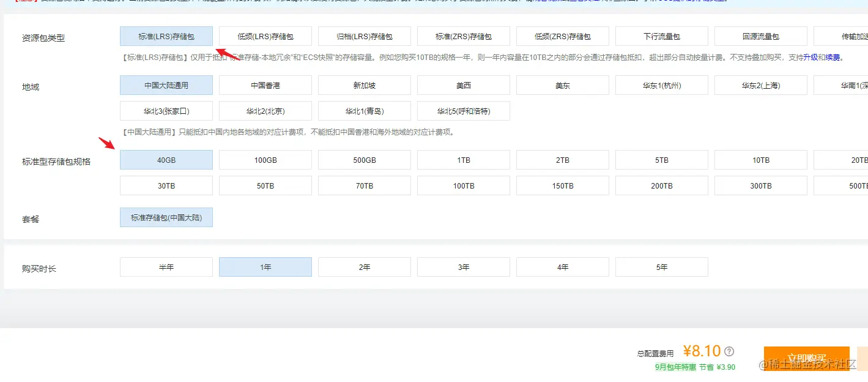The width and height of the screenshot is (868, 382).
Task: Click the help icon beside ¥8.10 price
Action: pos(729,351)
